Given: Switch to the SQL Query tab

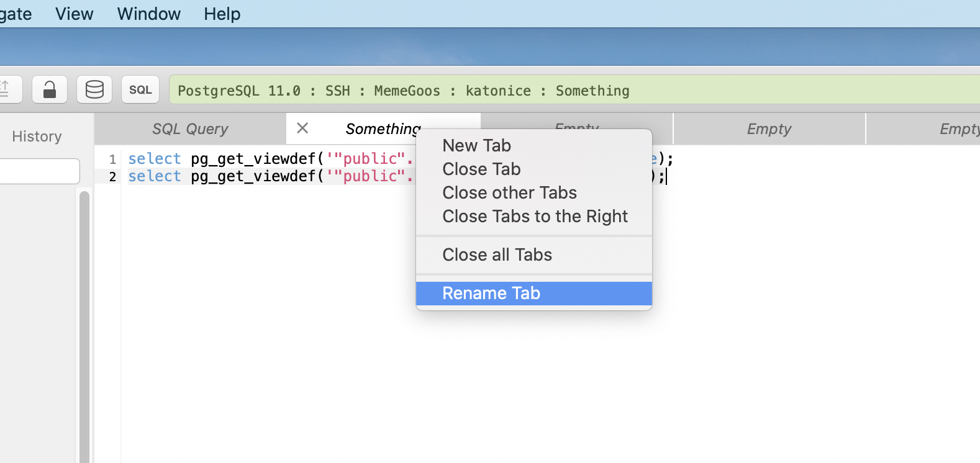Looking at the screenshot, I should [189, 128].
